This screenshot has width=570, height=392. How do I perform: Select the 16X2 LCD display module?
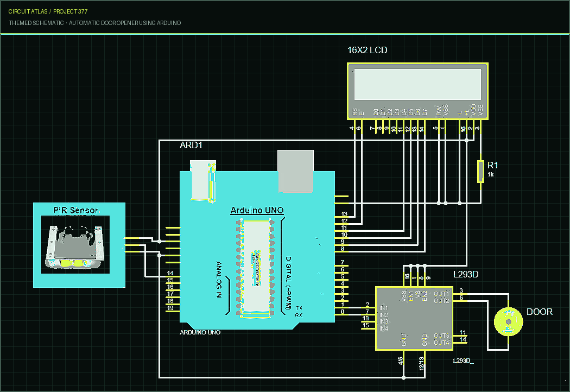417,91
